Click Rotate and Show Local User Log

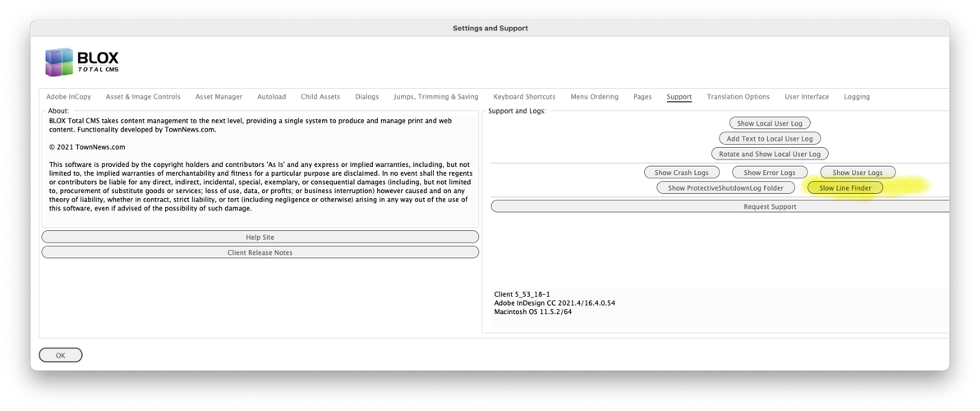[x=770, y=154]
